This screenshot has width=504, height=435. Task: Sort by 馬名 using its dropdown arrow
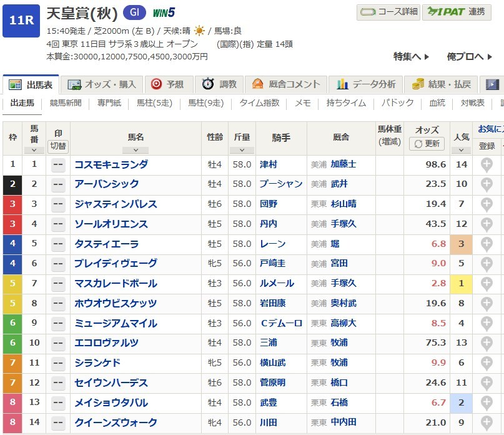(136, 150)
